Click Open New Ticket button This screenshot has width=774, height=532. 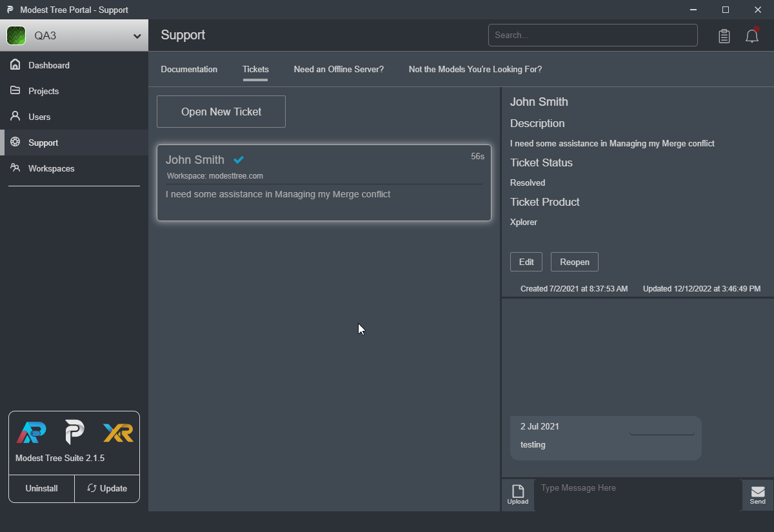pyautogui.click(x=221, y=112)
